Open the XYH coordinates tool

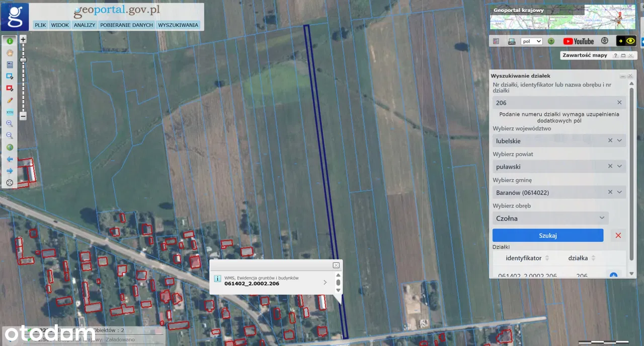click(x=10, y=112)
